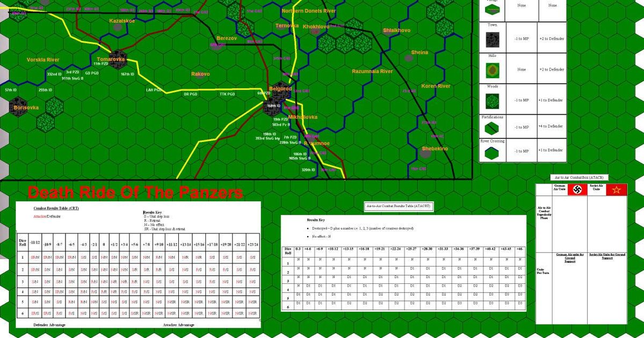Select the 11th PZD unit label
The image size is (644, 338).
point(101,64)
